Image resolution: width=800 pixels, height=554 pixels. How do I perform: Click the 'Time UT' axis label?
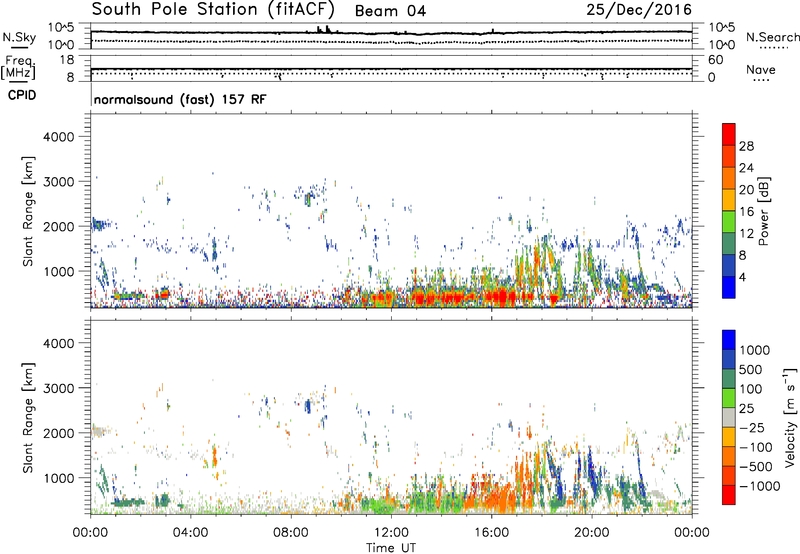[391, 548]
